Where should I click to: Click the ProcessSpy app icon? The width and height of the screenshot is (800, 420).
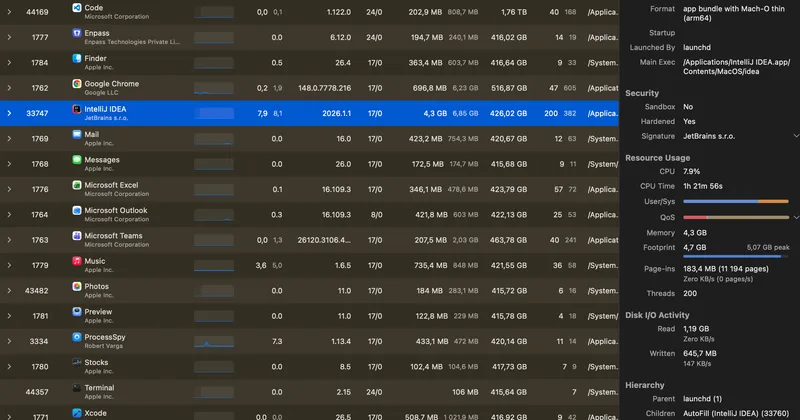pyautogui.click(x=77, y=337)
